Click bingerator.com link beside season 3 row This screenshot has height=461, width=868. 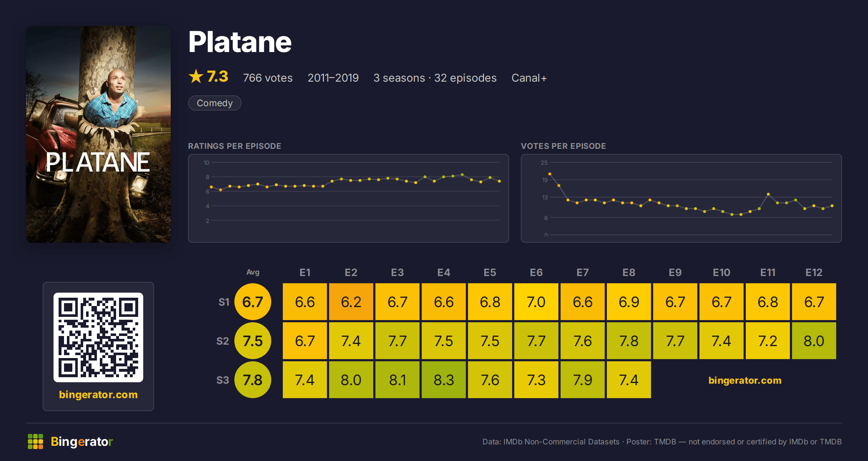[745, 380]
